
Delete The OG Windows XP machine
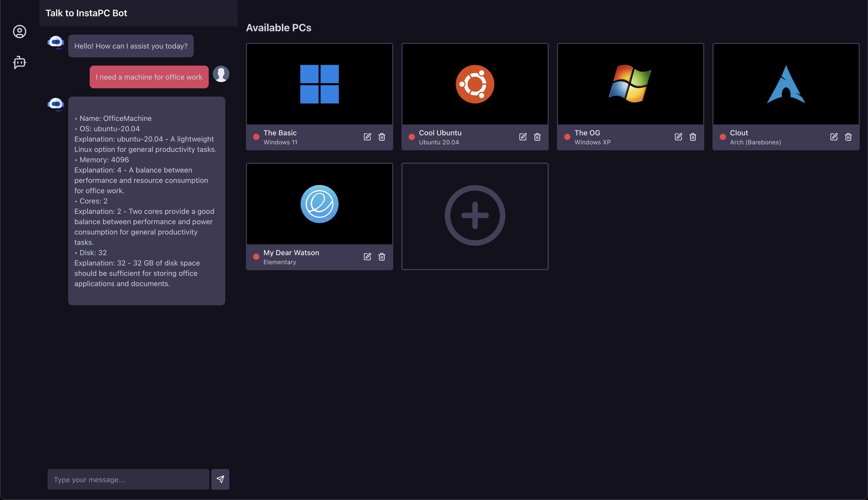pos(693,137)
